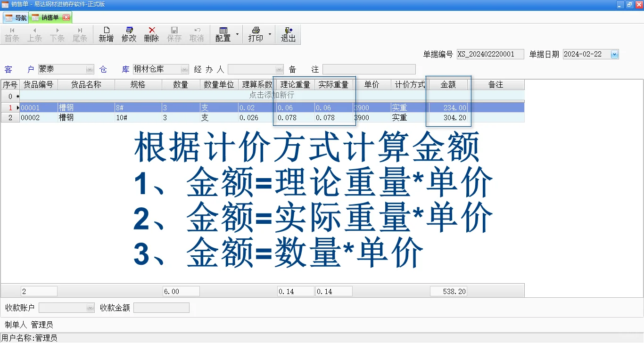Open the 经办人 handler dropdown

280,69
